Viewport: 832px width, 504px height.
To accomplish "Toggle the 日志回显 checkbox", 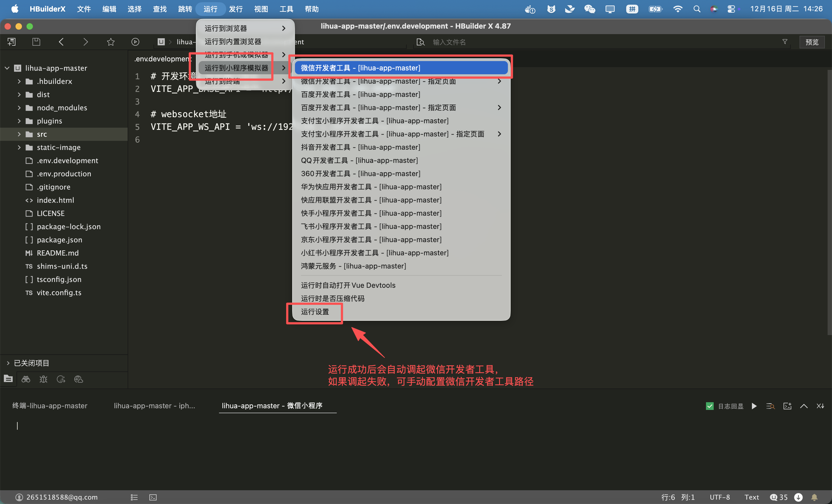I will (x=709, y=406).
